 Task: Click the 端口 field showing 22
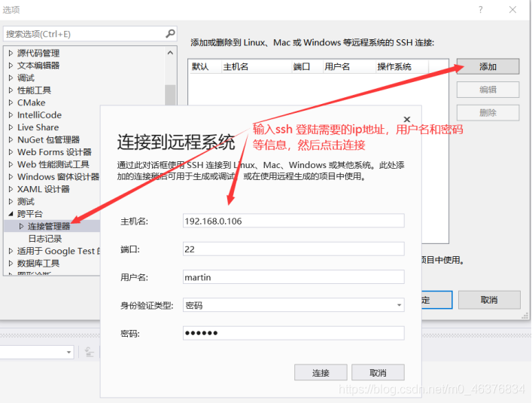click(293, 249)
